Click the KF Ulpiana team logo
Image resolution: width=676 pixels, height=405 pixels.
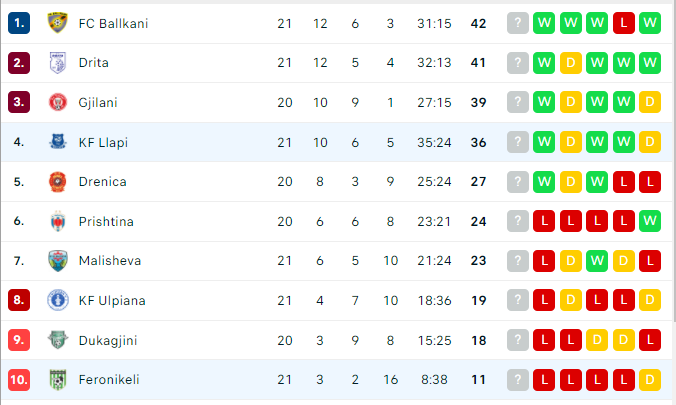57,300
